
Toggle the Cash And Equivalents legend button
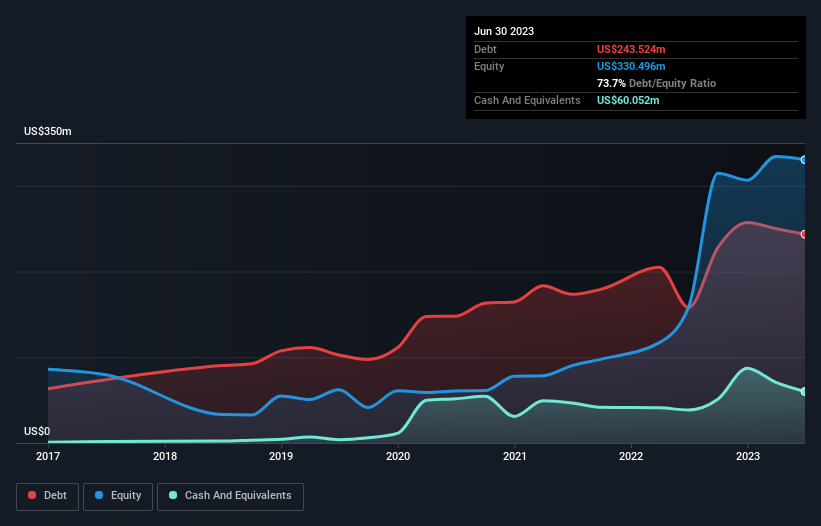230,496
